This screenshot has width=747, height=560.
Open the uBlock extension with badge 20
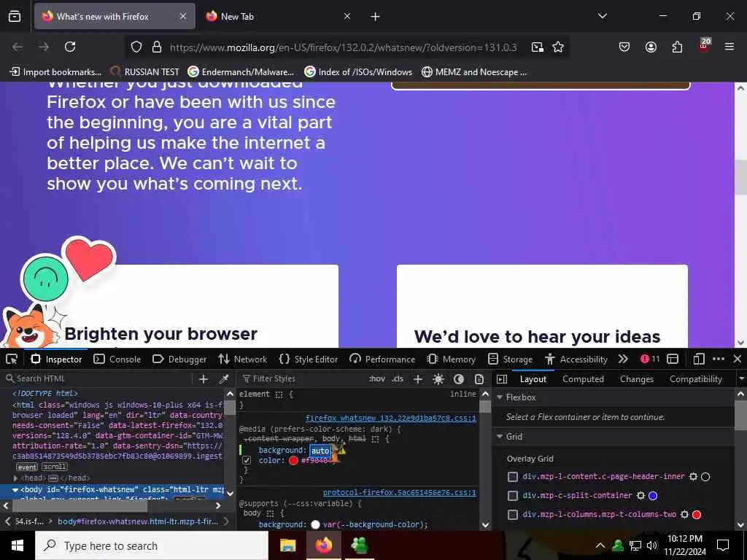[704, 46]
